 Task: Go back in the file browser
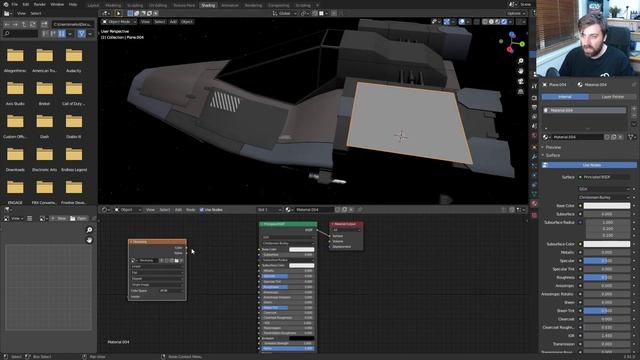point(7,24)
